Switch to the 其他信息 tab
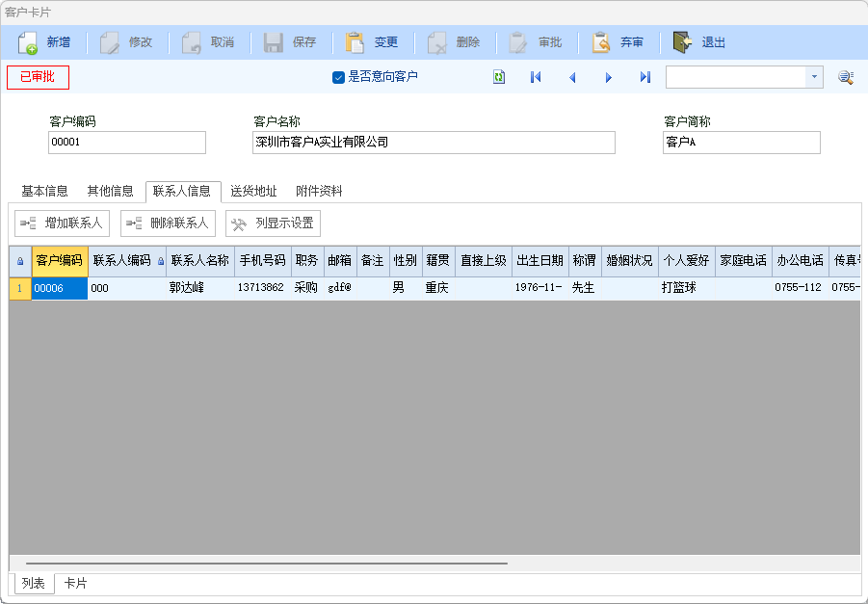868x604 pixels. (110, 192)
